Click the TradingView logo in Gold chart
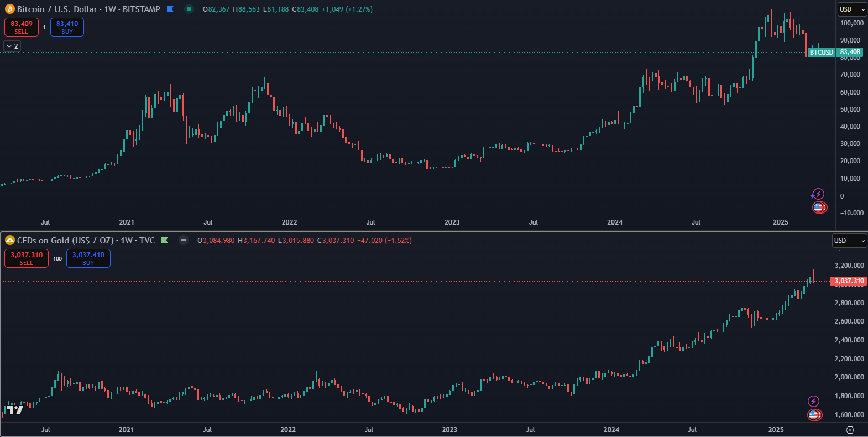 click(x=14, y=410)
